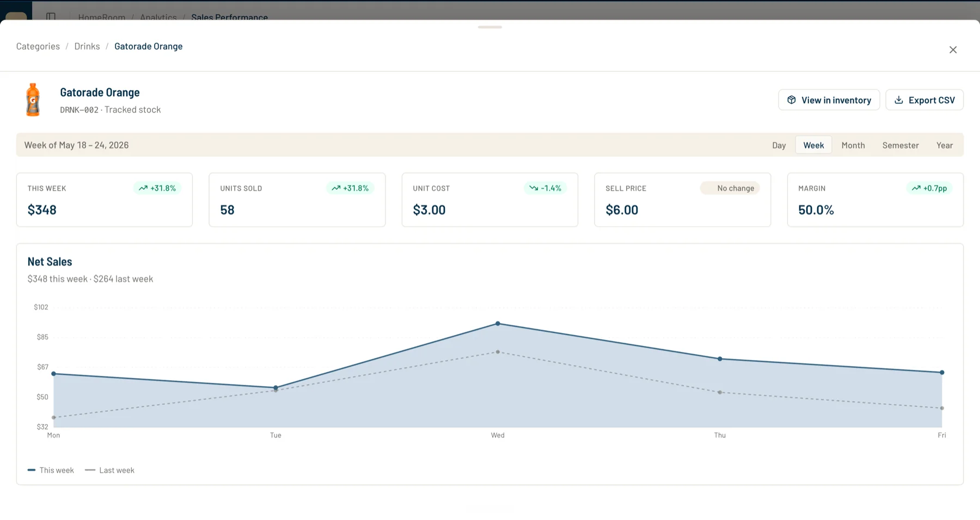Viewport: 980px width, 520px height.
Task: Click the Gatorade Orange breadcrumb item
Action: point(149,46)
